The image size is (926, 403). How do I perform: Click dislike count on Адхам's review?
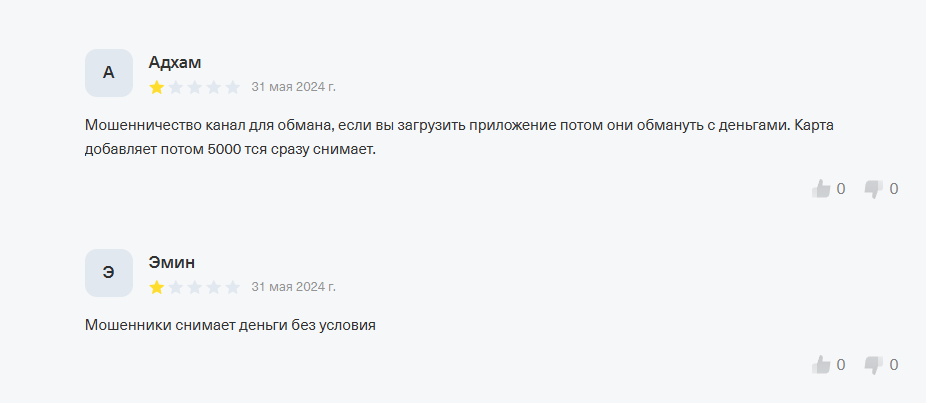pos(894,188)
